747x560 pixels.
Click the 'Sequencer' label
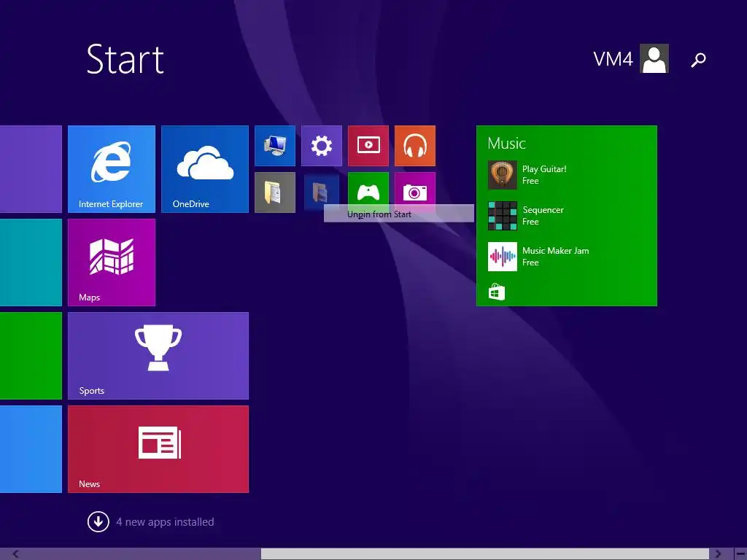[x=543, y=210]
